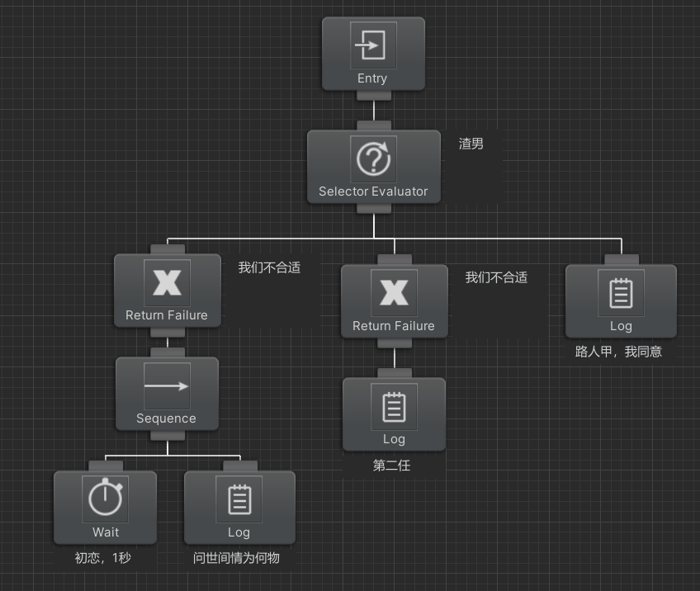The image size is (700, 591).
Task: Click the Selector Evaluator's bottom output port
Action: coord(373,208)
